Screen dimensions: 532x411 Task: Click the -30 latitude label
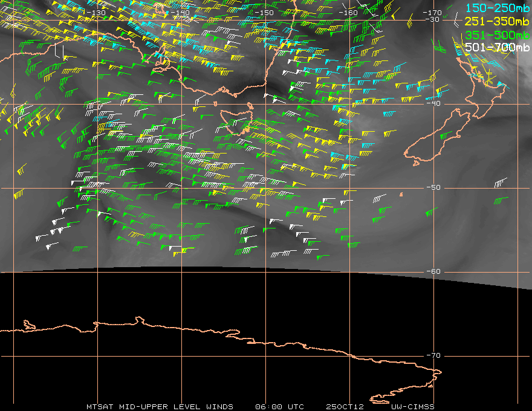point(432,19)
